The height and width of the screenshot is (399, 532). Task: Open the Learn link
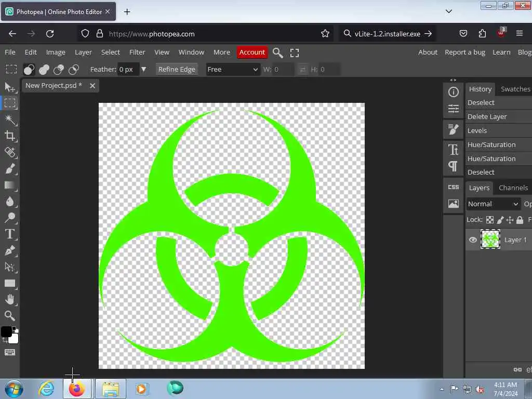point(501,52)
